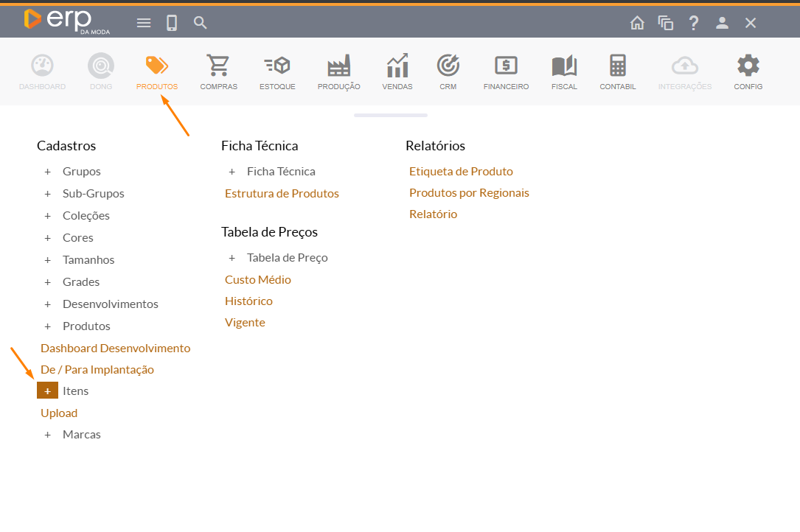Open the CRM target module

(448, 72)
